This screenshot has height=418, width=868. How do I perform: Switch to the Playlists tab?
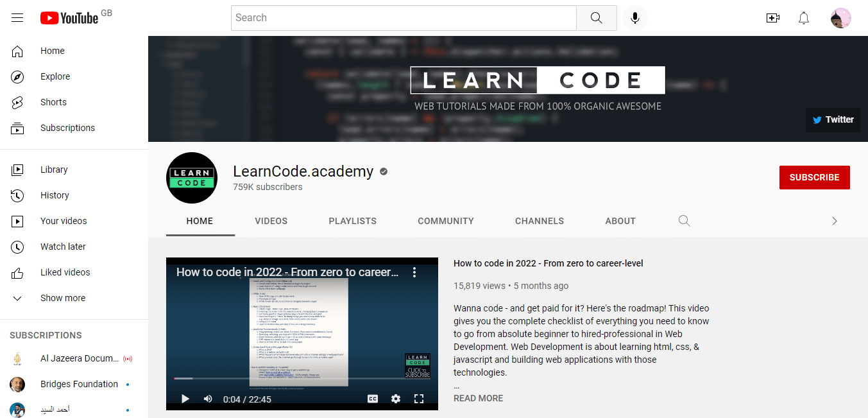click(x=352, y=221)
